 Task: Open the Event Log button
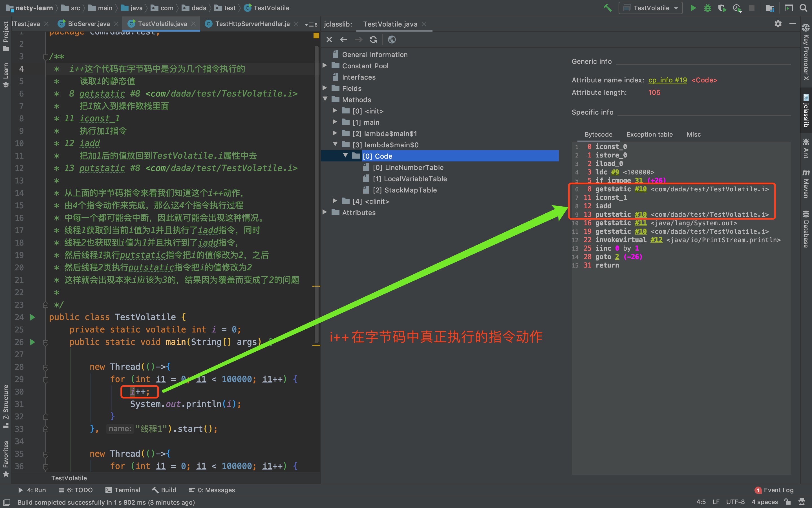pos(774,490)
